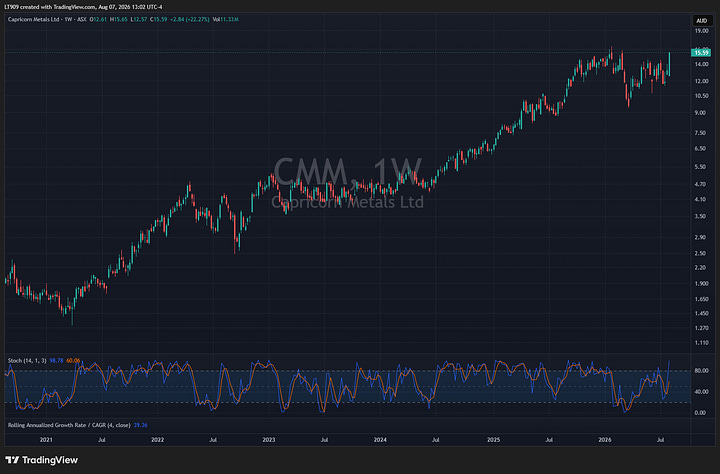720x474 pixels.
Task: Click the 15.59 current price label on axis
Action: 701,53
